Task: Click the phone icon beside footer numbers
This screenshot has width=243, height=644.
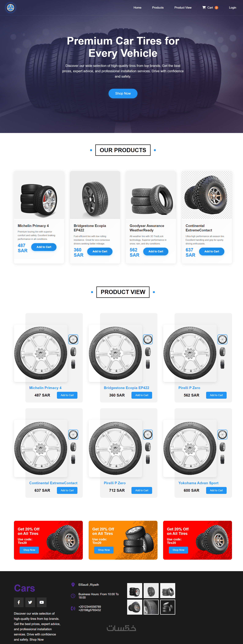Action: point(73,608)
